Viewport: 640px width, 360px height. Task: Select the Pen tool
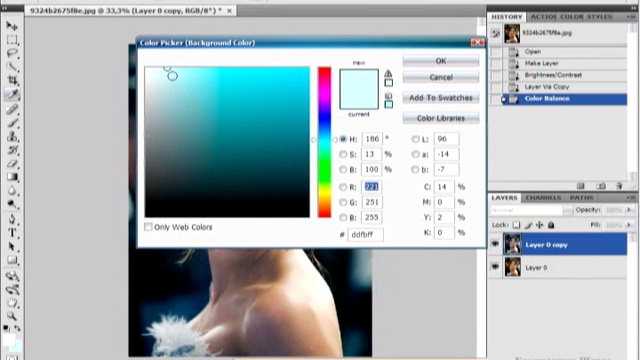[12, 219]
